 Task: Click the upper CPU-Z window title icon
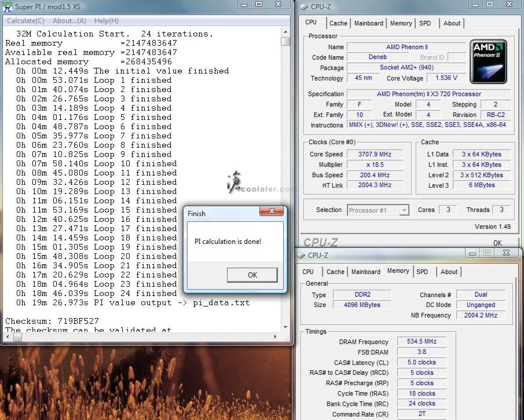pyautogui.click(x=303, y=7)
